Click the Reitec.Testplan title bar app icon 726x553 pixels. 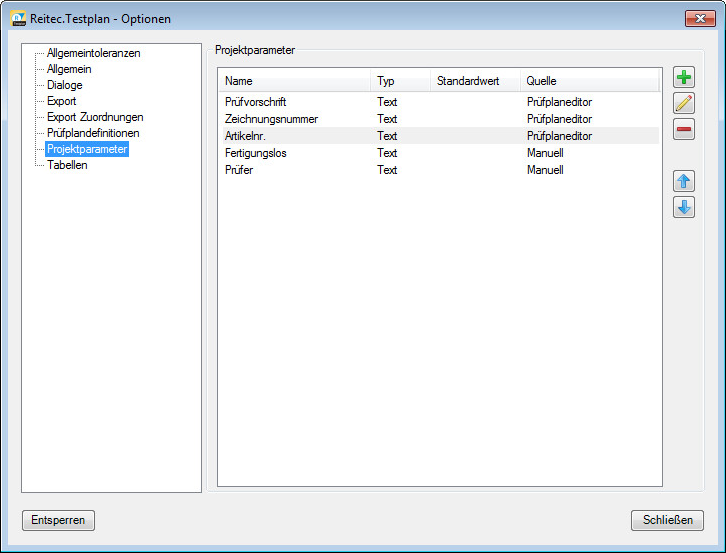pos(18,19)
